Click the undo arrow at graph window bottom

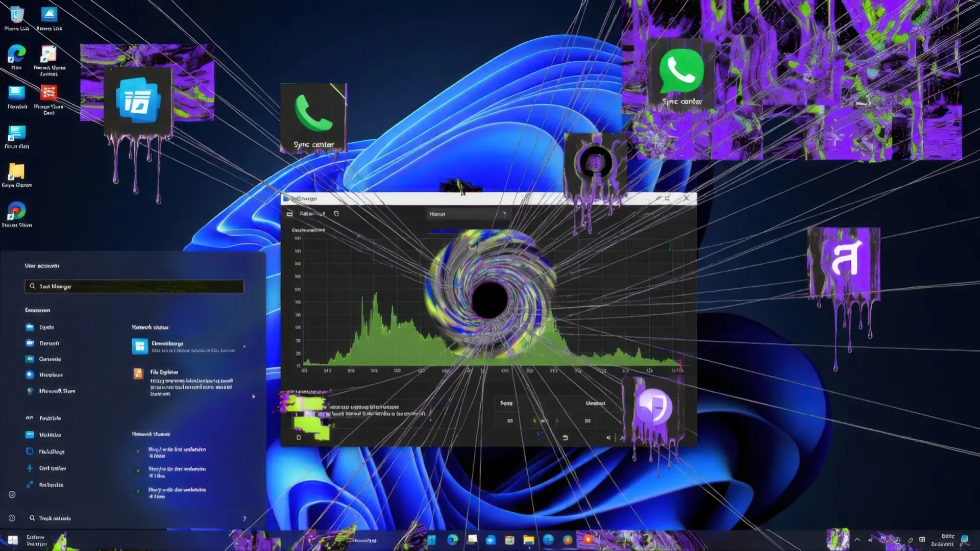click(x=565, y=438)
